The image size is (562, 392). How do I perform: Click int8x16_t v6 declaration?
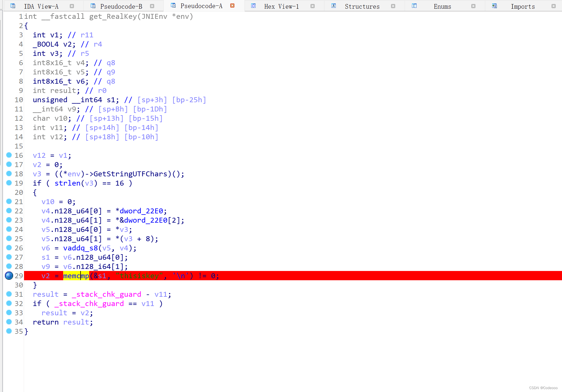[x=61, y=81]
